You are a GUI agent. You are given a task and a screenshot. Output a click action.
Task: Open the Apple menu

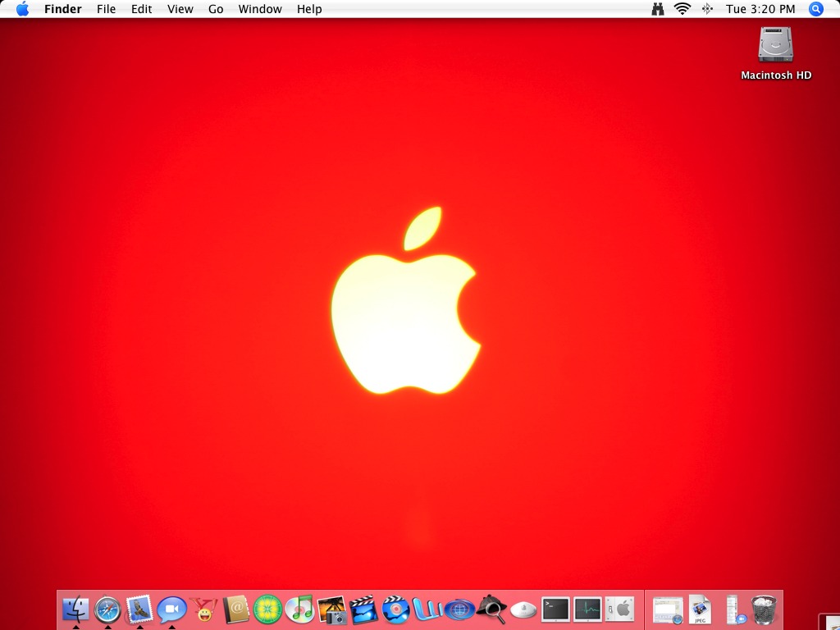pyautogui.click(x=22, y=9)
